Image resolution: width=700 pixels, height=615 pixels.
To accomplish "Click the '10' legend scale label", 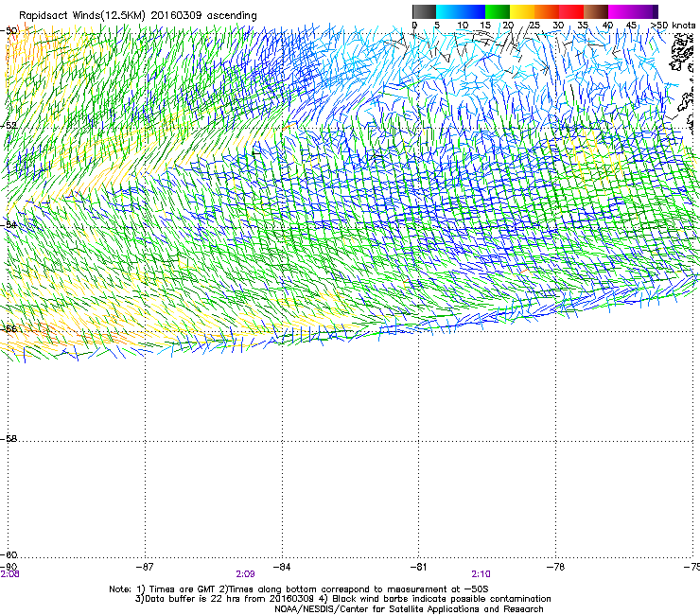I will (x=463, y=25).
